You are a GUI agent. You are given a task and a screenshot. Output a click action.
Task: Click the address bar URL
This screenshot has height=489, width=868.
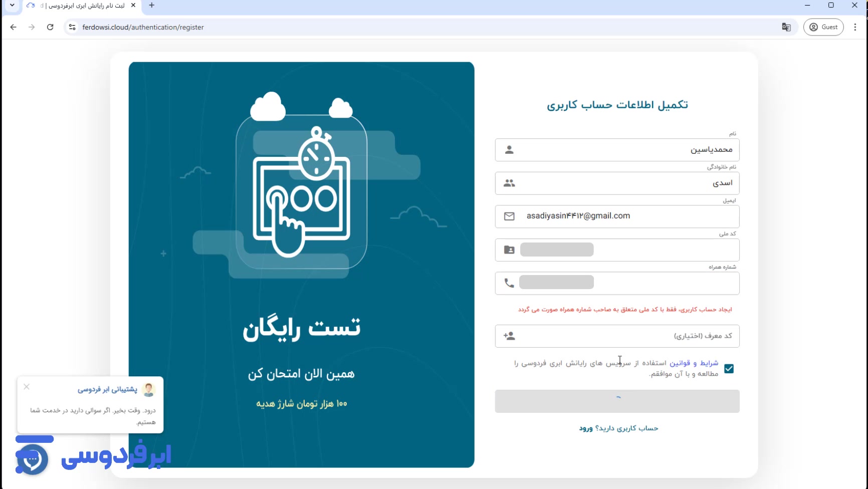(143, 27)
